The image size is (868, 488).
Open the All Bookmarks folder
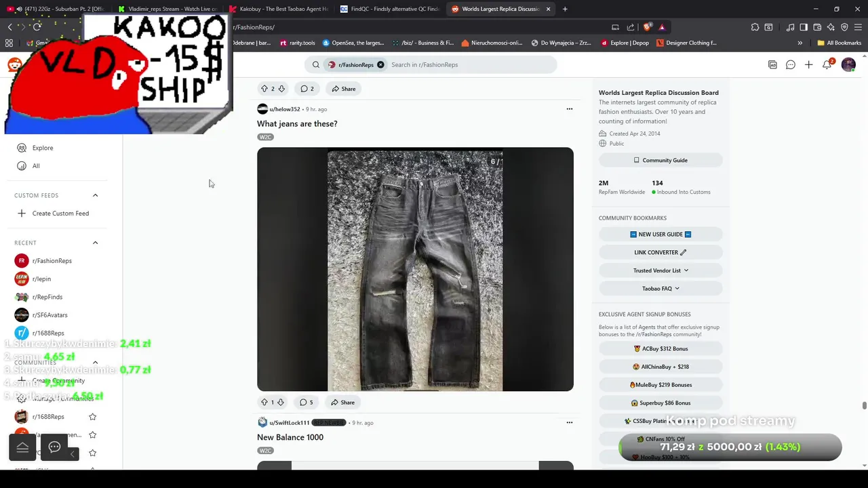[840, 43]
